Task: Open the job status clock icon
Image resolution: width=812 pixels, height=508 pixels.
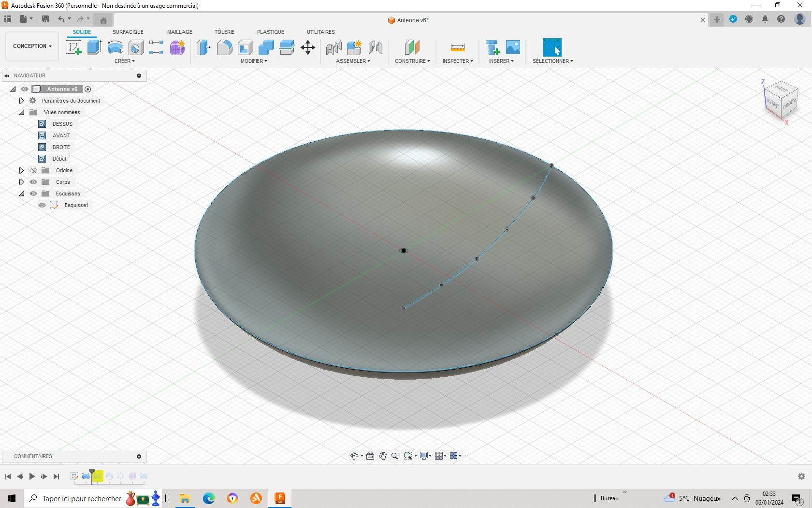Action: click(x=749, y=19)
